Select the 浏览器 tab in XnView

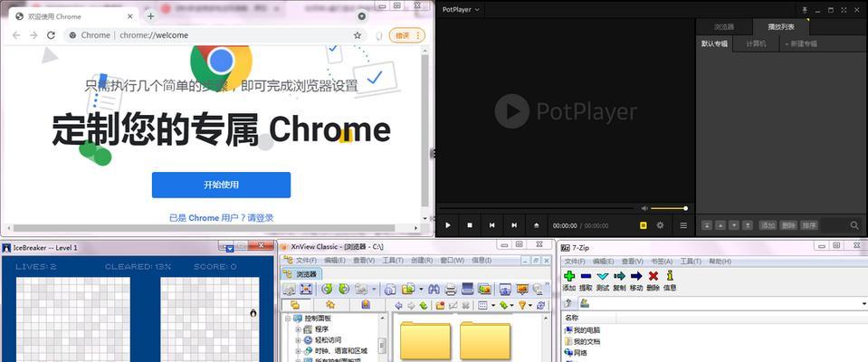point(301,274)
